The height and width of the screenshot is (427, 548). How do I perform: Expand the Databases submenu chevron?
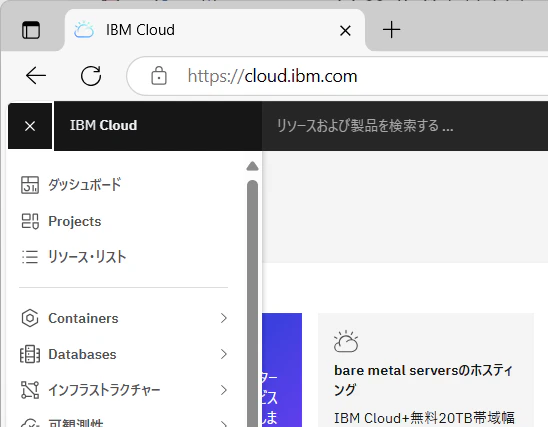tap(224, 354)
